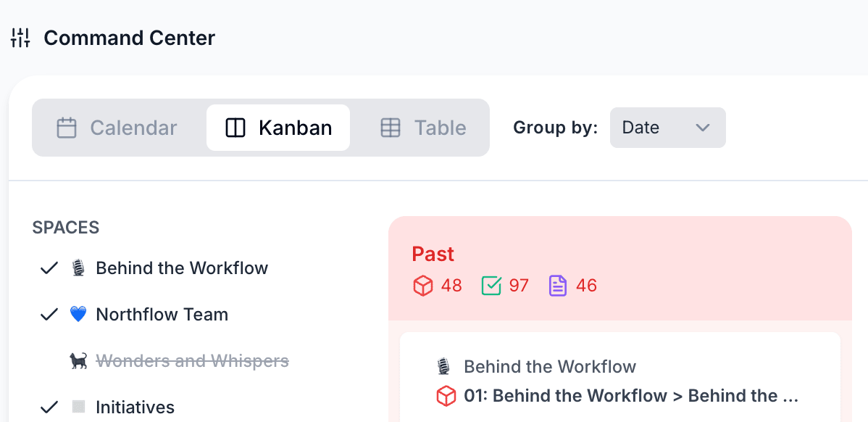The height and width of the screenshot is (422, 868).
Task: Click the Past column header
Action: (433, 255)
